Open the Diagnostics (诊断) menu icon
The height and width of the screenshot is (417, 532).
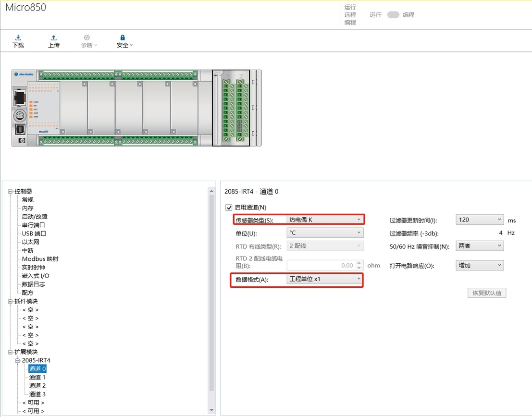coord(87,38)
